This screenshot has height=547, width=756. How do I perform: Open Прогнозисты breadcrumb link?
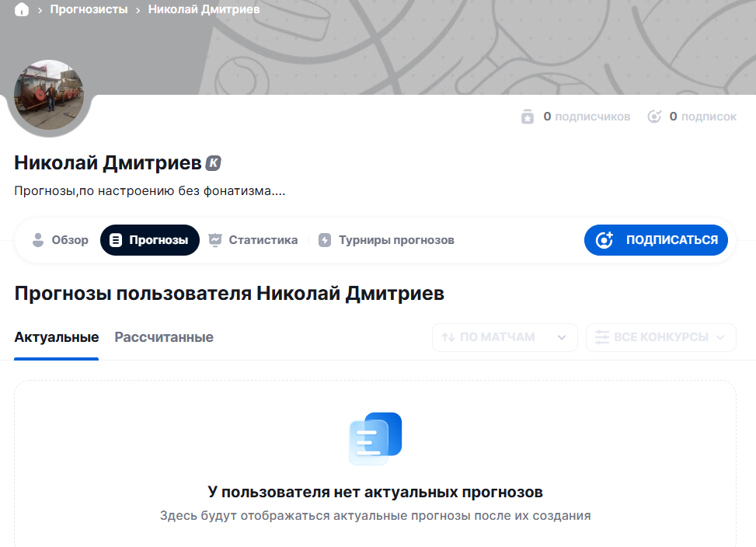[x=89, y=10]
